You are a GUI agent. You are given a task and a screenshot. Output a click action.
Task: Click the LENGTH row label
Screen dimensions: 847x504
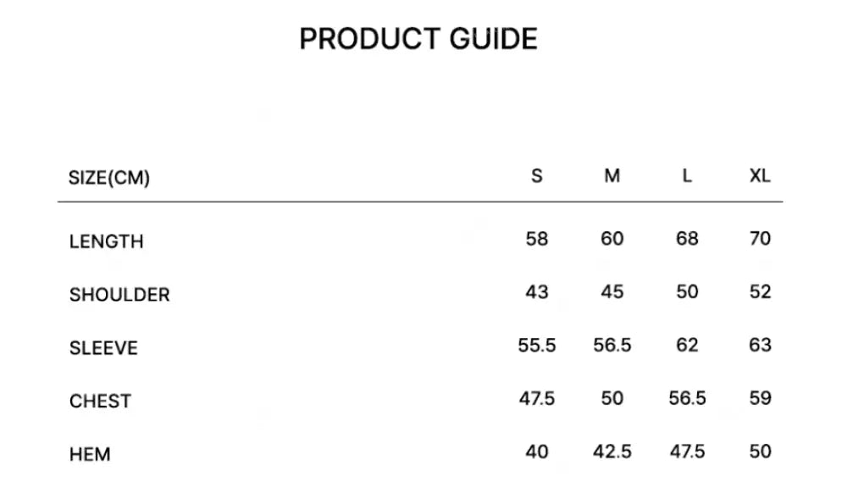(106, 241)
